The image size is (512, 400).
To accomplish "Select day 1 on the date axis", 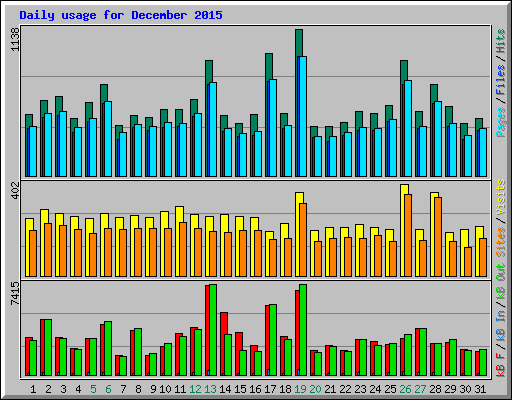I will (x=33, y=389).
